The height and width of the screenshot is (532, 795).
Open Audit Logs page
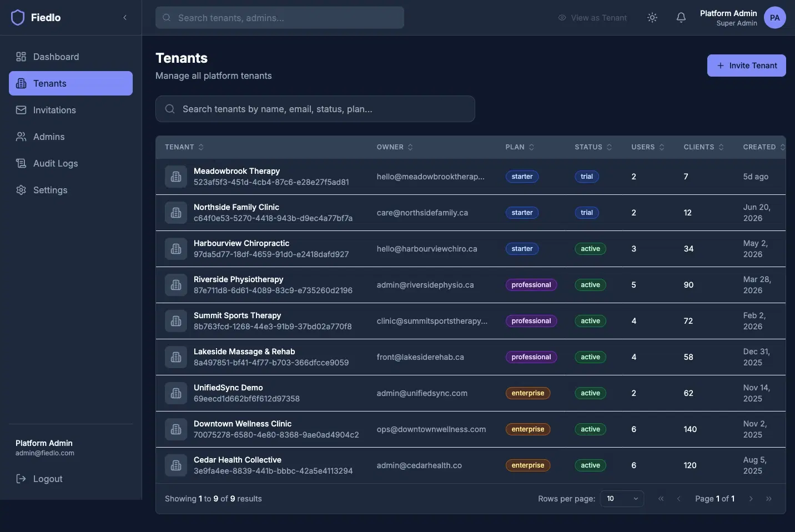click(71, 163)
